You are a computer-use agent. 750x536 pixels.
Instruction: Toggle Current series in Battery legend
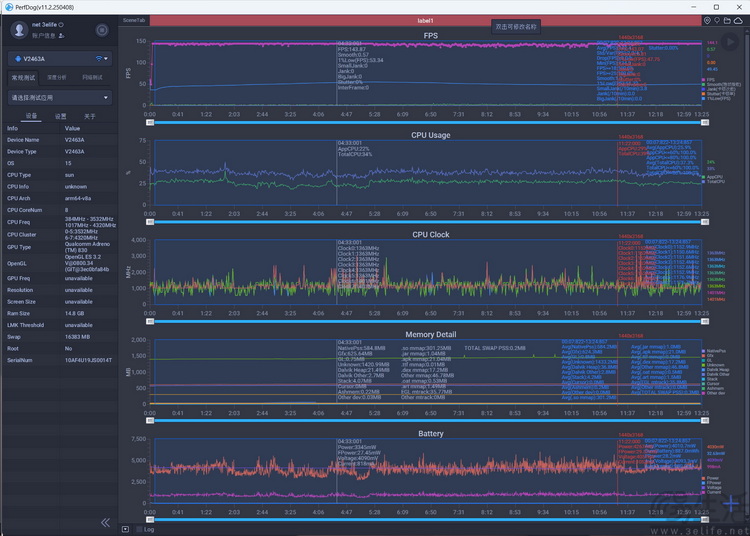[x=711, y=492]
